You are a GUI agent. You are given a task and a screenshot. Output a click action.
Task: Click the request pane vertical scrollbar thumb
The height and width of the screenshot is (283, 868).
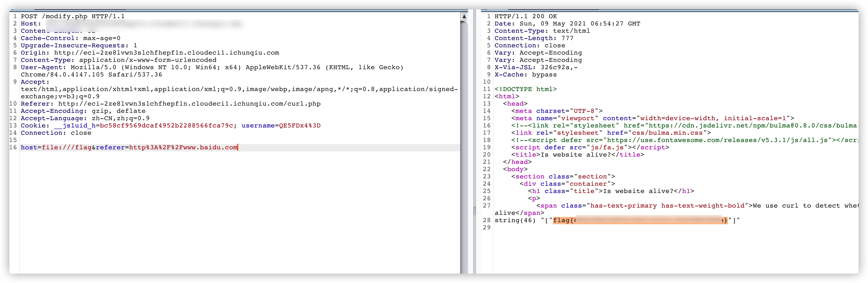(x=464, y=145)
